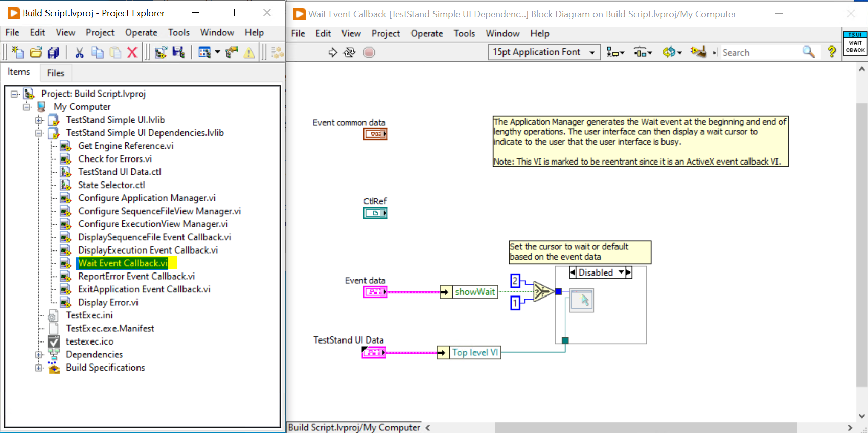Open the Tools menu in Project Explorer

point(179,32)
